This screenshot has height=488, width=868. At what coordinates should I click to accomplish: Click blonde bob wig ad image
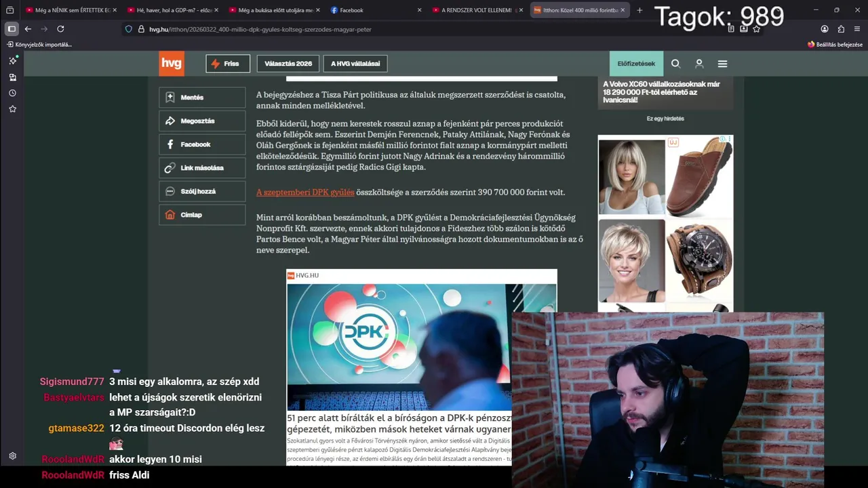pos(632,177)
